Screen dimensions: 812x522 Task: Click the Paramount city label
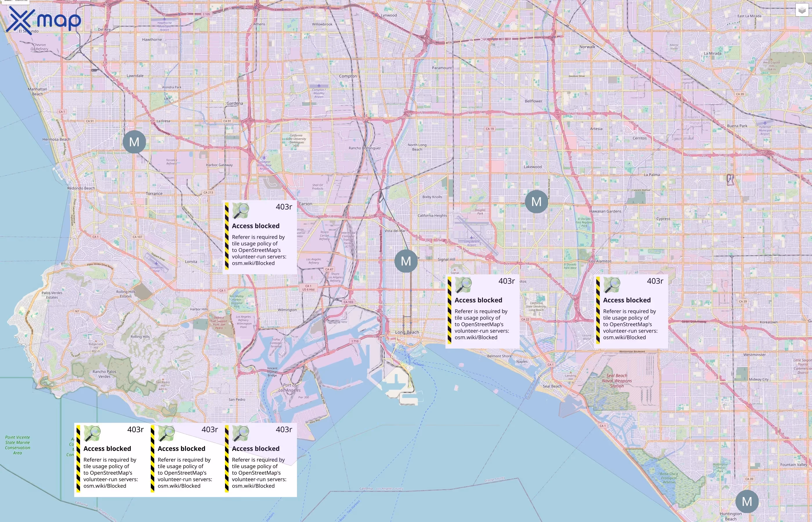pyautogui.click(x=442, y=68)
